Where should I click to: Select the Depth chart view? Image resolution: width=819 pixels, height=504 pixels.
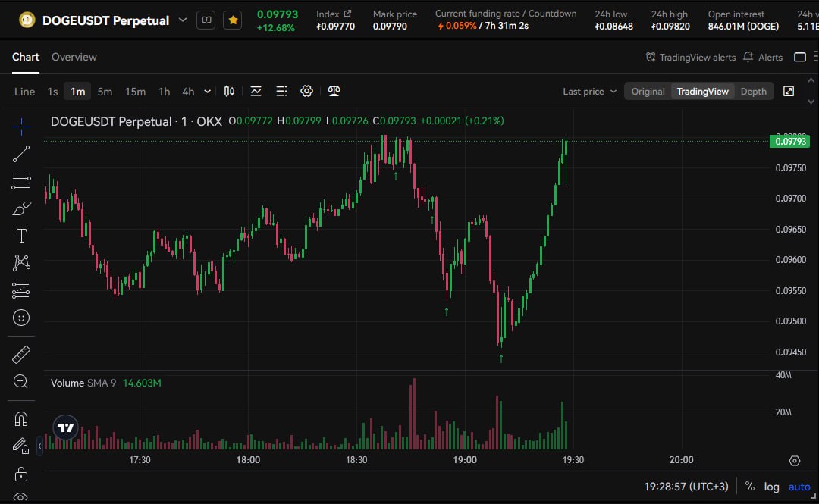753,92
